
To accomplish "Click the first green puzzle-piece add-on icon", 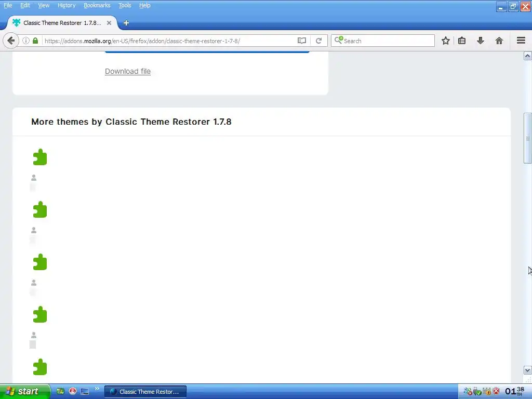I will (x=39, y=157).
